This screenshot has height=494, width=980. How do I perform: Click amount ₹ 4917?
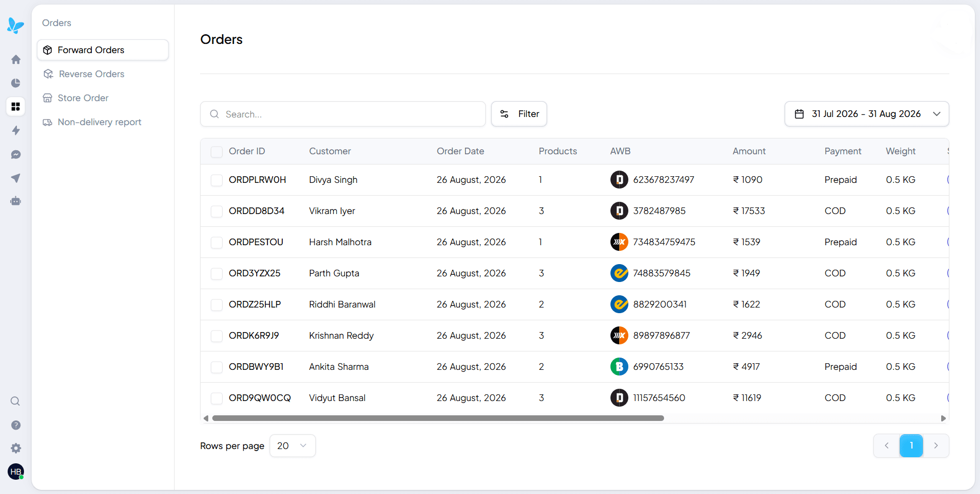[746, 367]
